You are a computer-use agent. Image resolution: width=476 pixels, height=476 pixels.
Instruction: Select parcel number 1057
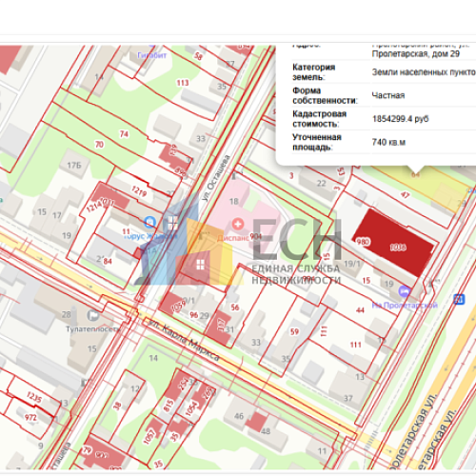pos(149,437)
